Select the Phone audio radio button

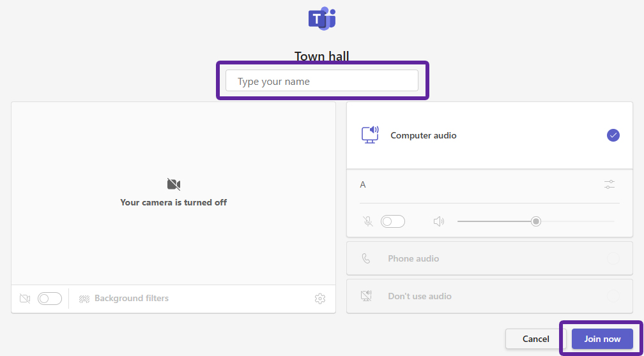613,258
